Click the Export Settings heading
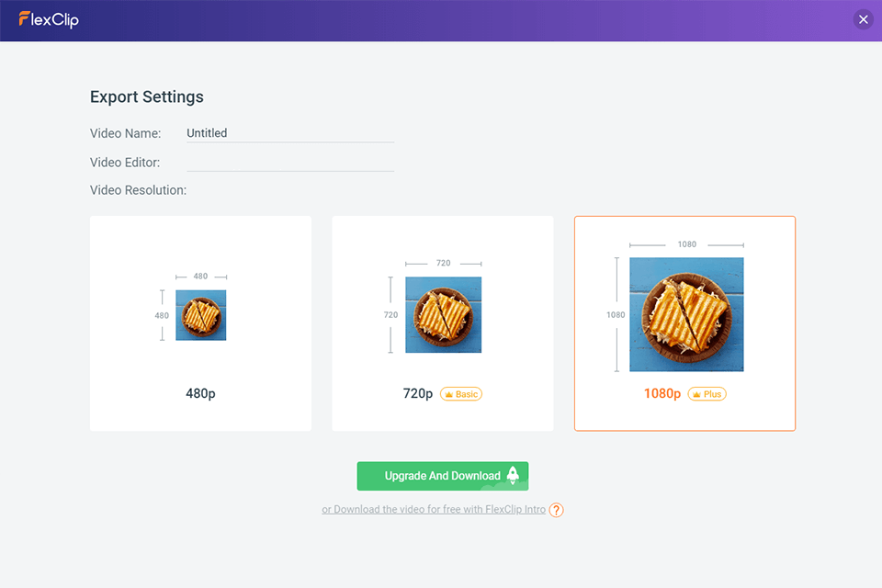Screen dimensions: 882x588 [147, 97]
